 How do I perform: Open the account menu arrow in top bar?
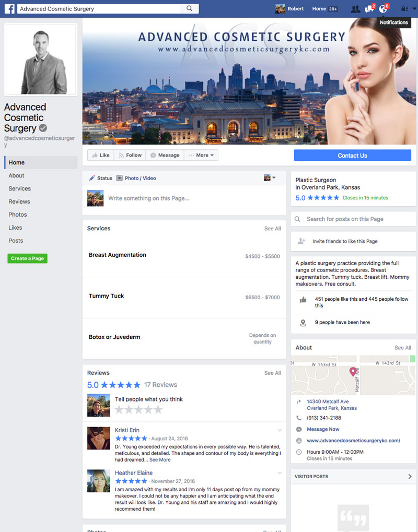(414, 9)
